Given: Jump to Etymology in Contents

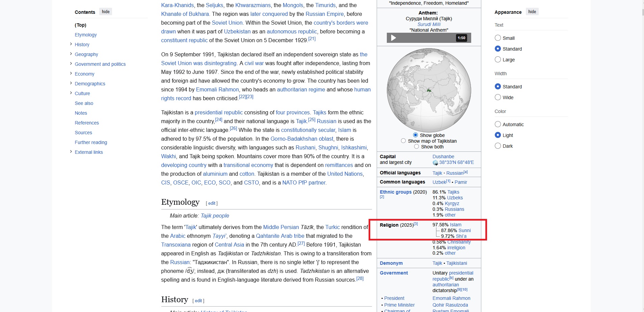Looking at the screenshot, I should coord(86,35).
